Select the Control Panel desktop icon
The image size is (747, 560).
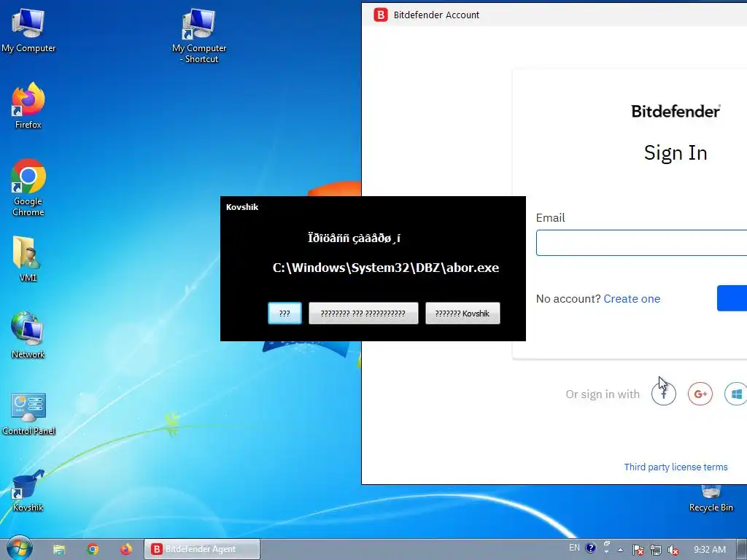[x=28, y=413]
